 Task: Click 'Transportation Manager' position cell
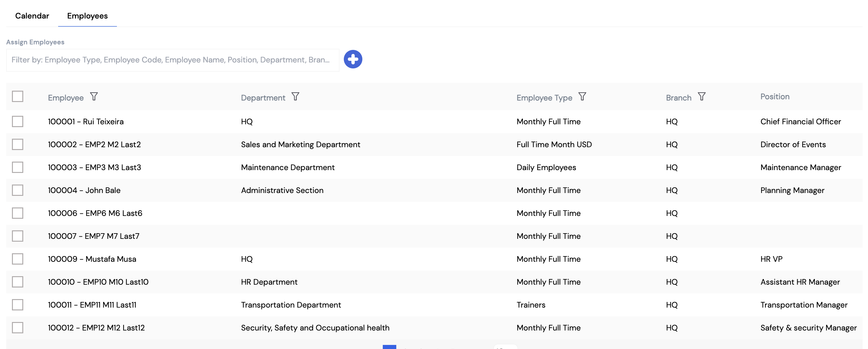click(x=804, y=304)
